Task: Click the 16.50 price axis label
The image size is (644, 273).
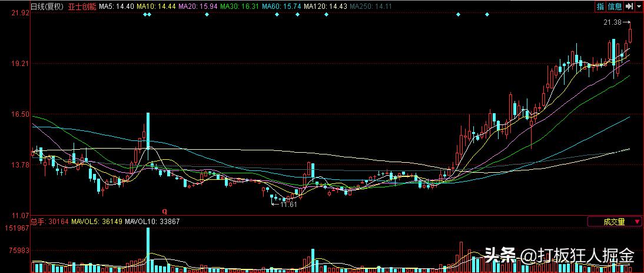Action: pos(21,114)
